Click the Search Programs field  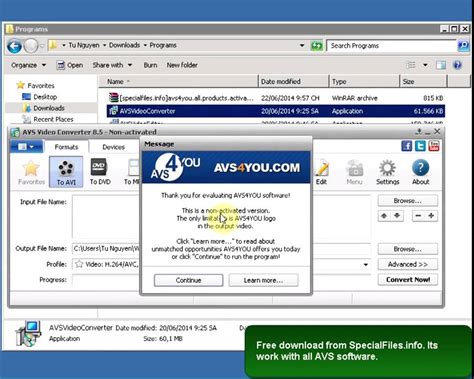click(x=391, y=46)
